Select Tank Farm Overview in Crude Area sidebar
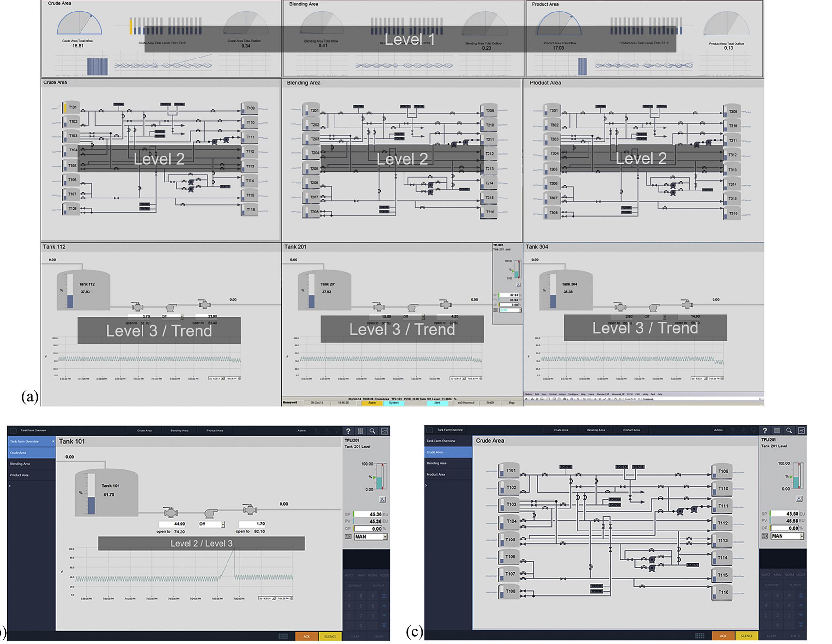832x644 pixels. 448,441
